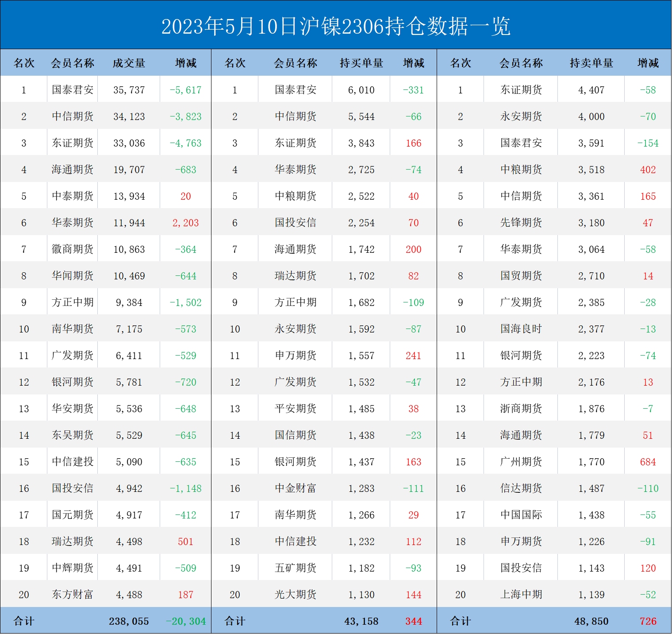Select the 成交量 column header
This screenshot has height=634, width=672.
click(129, 63)
